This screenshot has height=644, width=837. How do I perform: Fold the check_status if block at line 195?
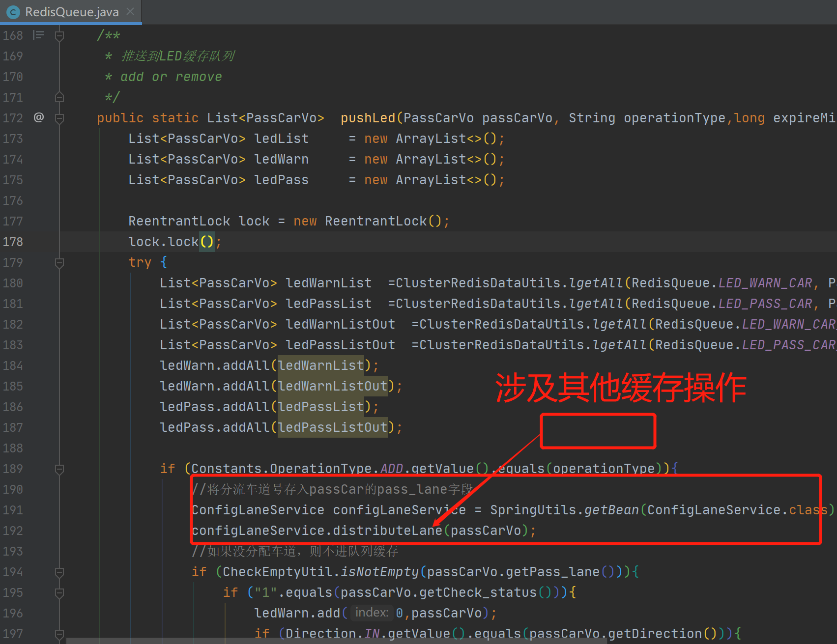point(59,593)
